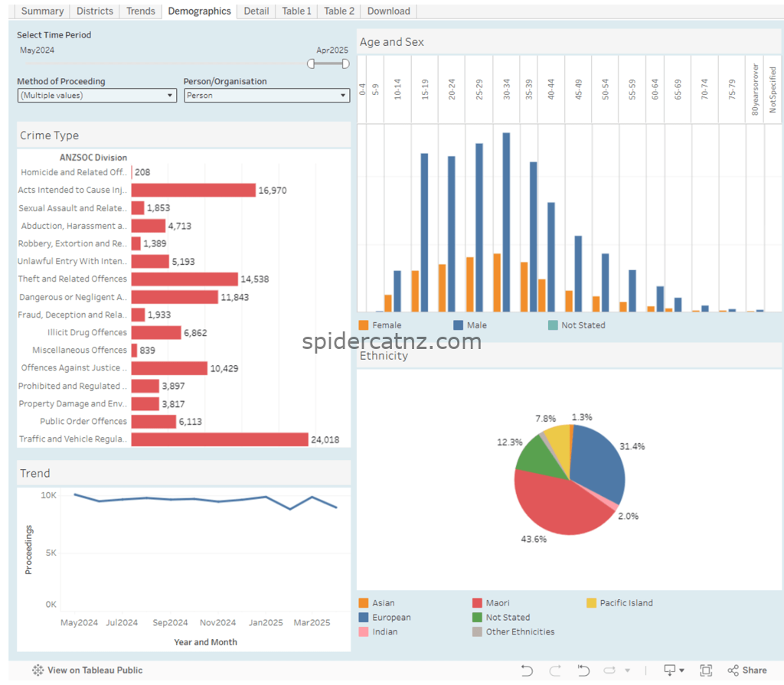Select the Traffic and Vehicle Regulatory bar
Screen dimensions: 784x685
(x=220, y=439)
